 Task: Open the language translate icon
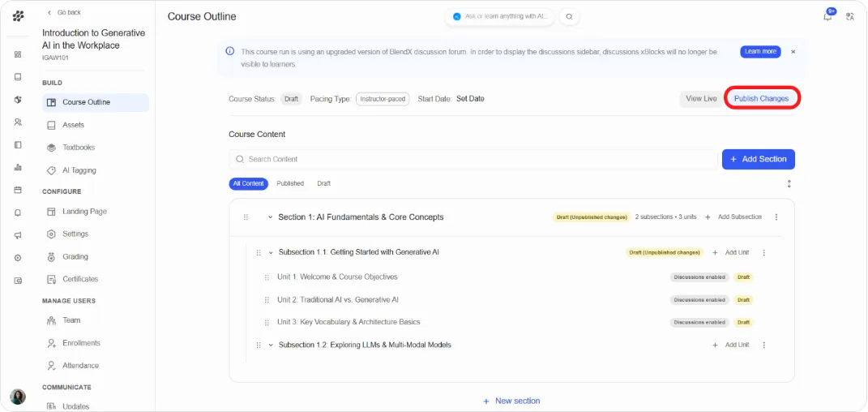coord(849,16)
